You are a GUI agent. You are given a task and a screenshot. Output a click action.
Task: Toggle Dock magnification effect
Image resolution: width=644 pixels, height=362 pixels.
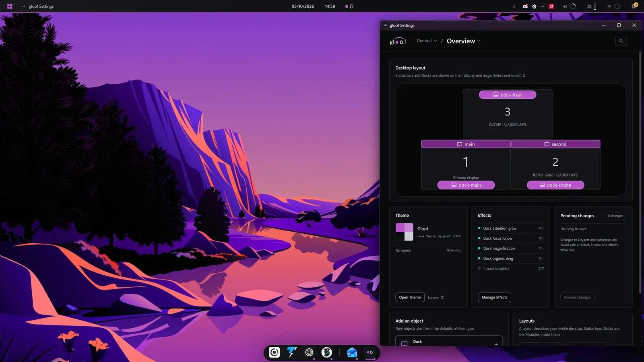(x=510, y=248)
